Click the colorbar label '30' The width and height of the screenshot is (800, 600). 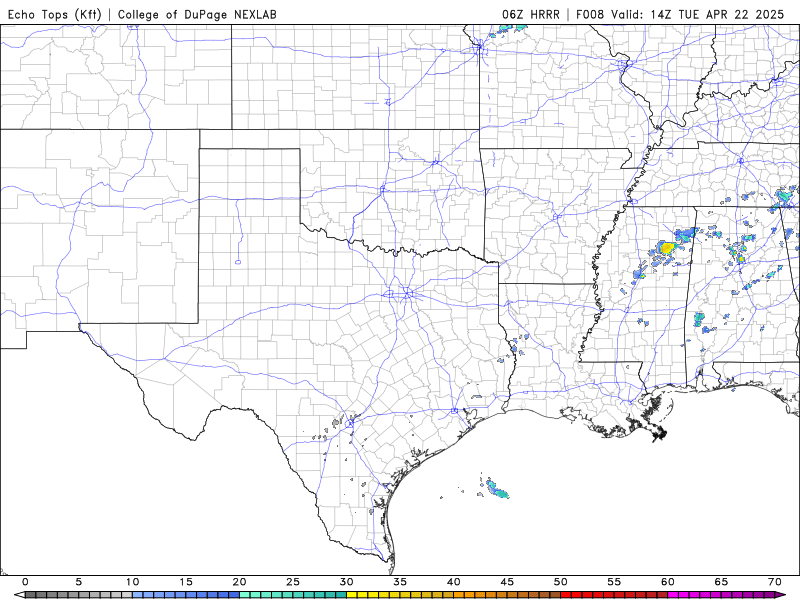pos(346,582)
